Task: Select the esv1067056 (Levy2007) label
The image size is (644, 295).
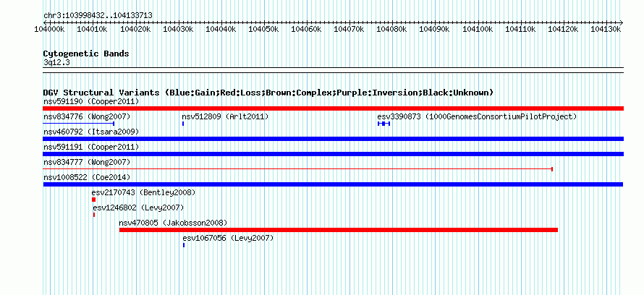Action: [x=228, y=239]
